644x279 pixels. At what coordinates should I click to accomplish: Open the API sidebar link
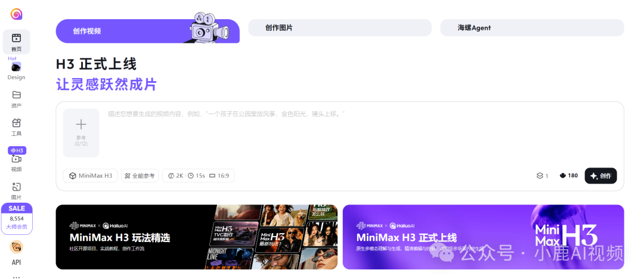[x=17, y=262]
